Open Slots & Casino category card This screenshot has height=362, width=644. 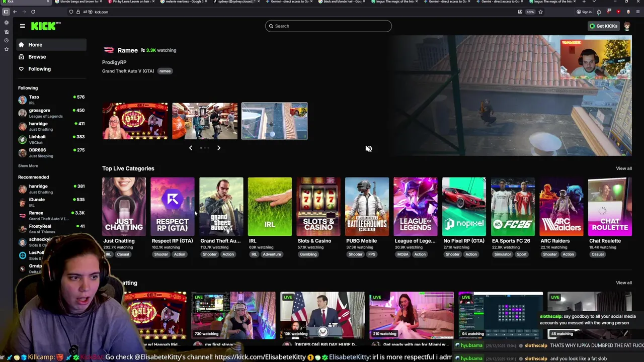pyautogui.click(x=318, y=207)
